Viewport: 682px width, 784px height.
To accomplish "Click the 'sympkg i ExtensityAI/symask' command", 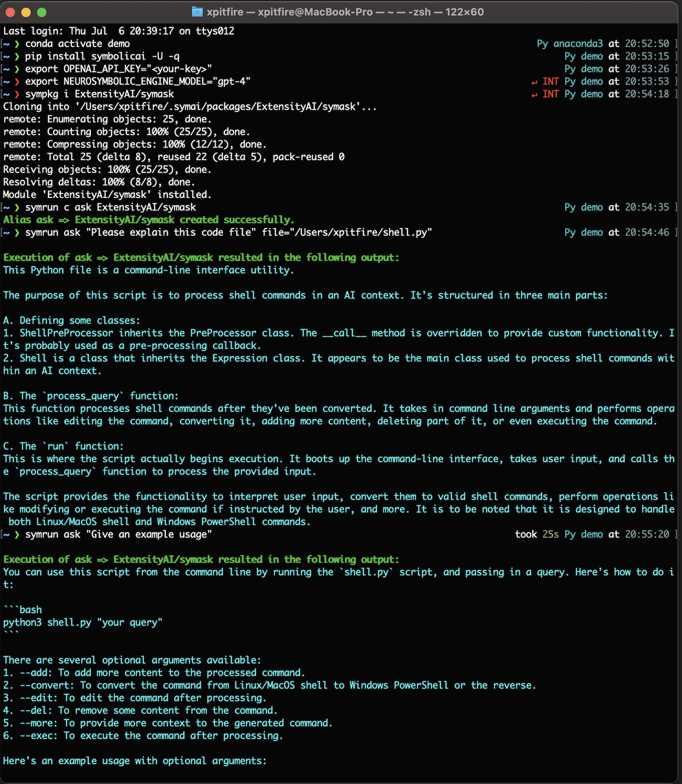I will coord(99,94).
